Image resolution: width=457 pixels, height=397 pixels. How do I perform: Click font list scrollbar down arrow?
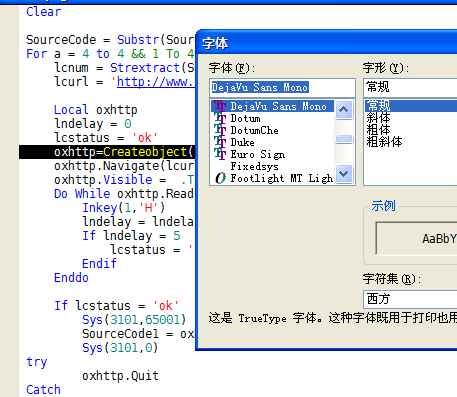[x=344, y=174]
